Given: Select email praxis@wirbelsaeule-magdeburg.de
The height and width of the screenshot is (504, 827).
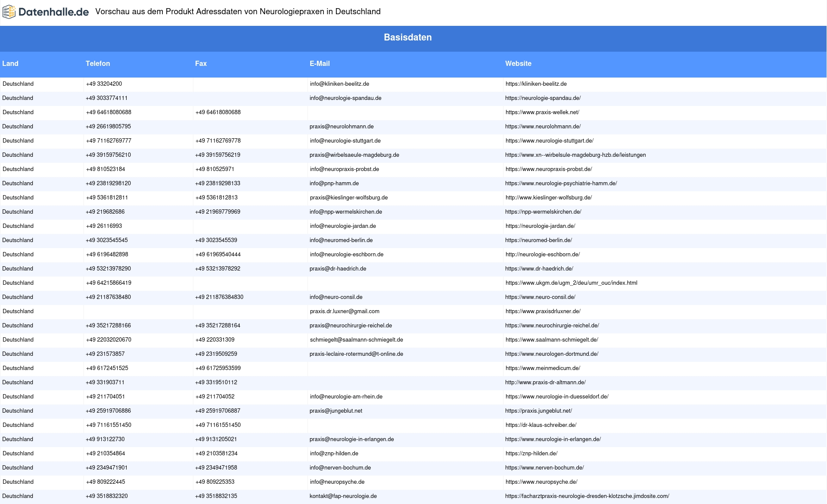Looking at the screenshot, I should click(x=354, y=155).
